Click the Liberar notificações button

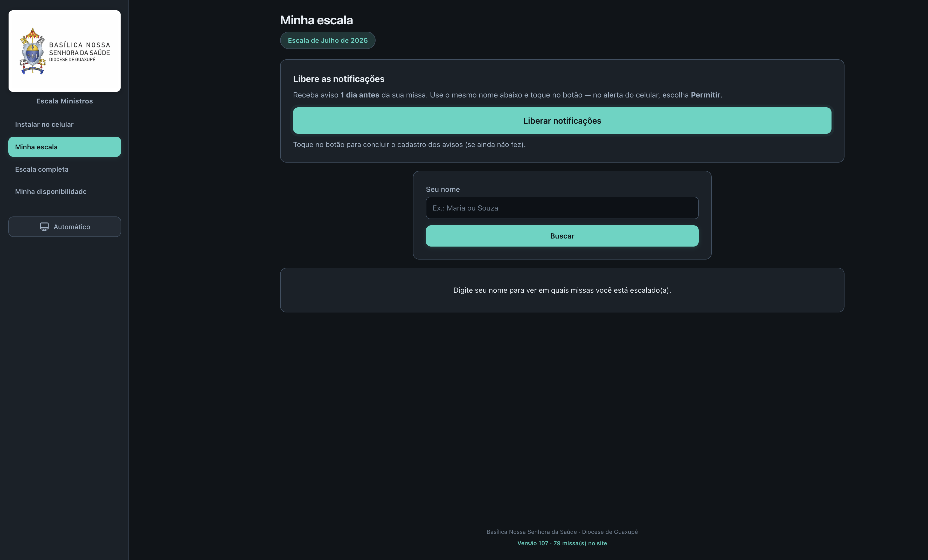[x=562, y=121]
